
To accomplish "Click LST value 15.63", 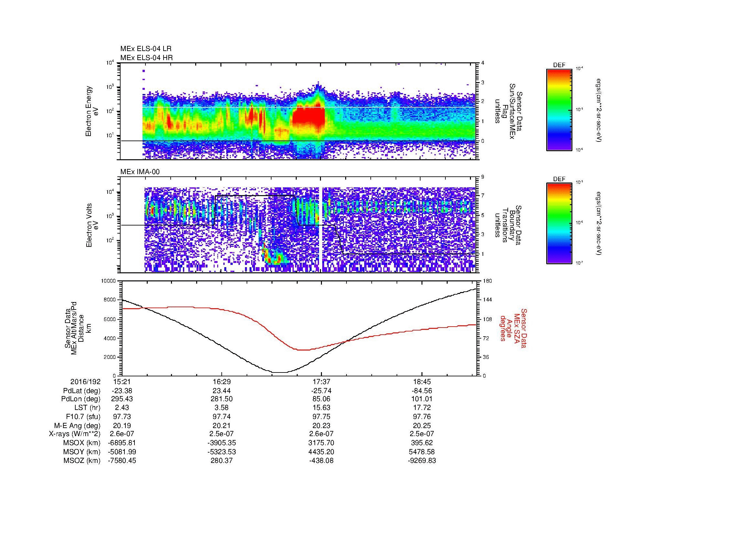I will coord(321,408).
